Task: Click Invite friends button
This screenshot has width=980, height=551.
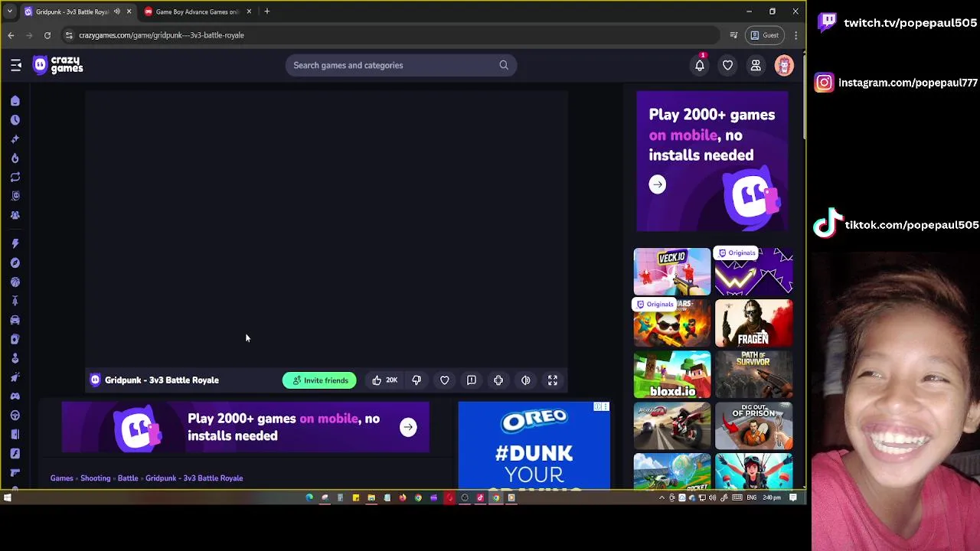Action: click(x=319, y=380)
